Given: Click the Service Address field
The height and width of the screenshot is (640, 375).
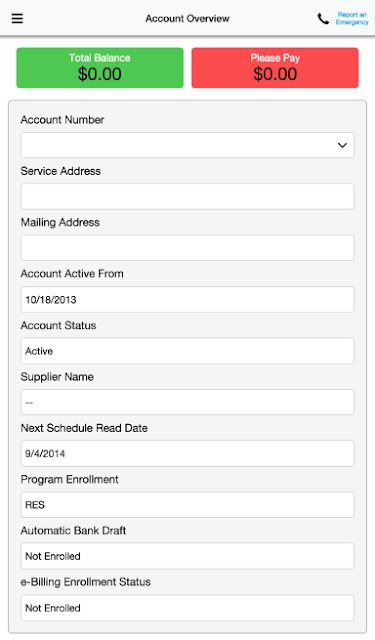Looking at the screenshot, I should tap(187, 196).
